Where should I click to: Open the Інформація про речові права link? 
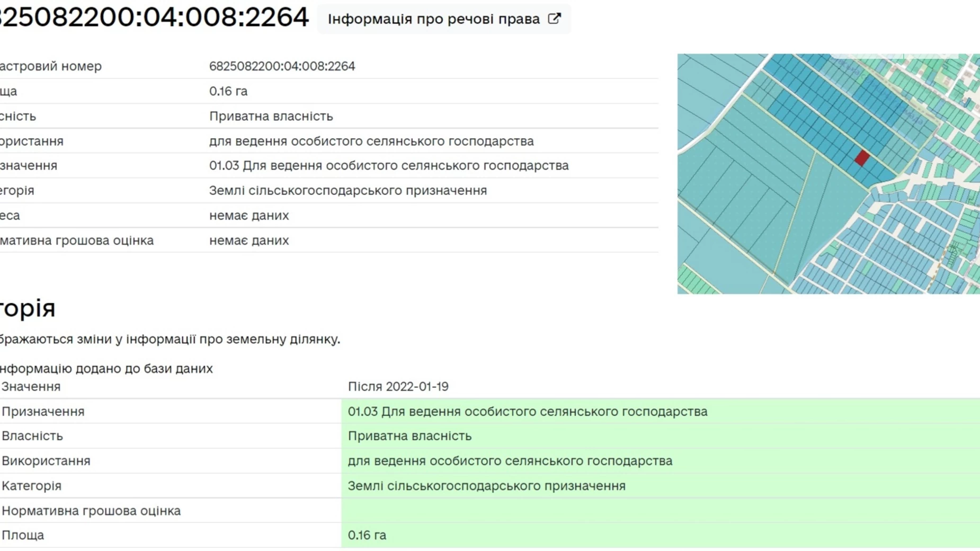(x=444, y=19)
